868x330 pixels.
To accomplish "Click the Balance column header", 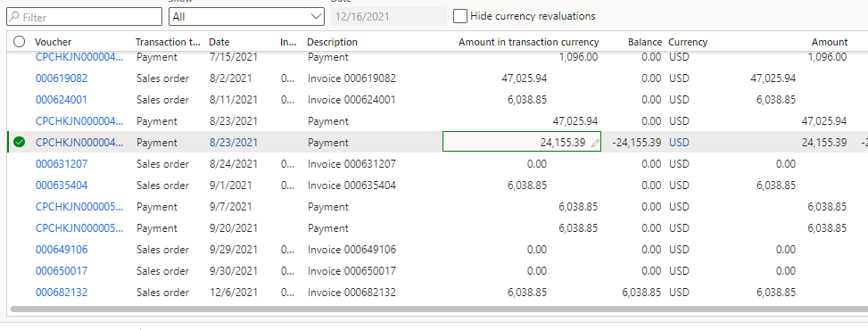I will (x=645, y=42).
